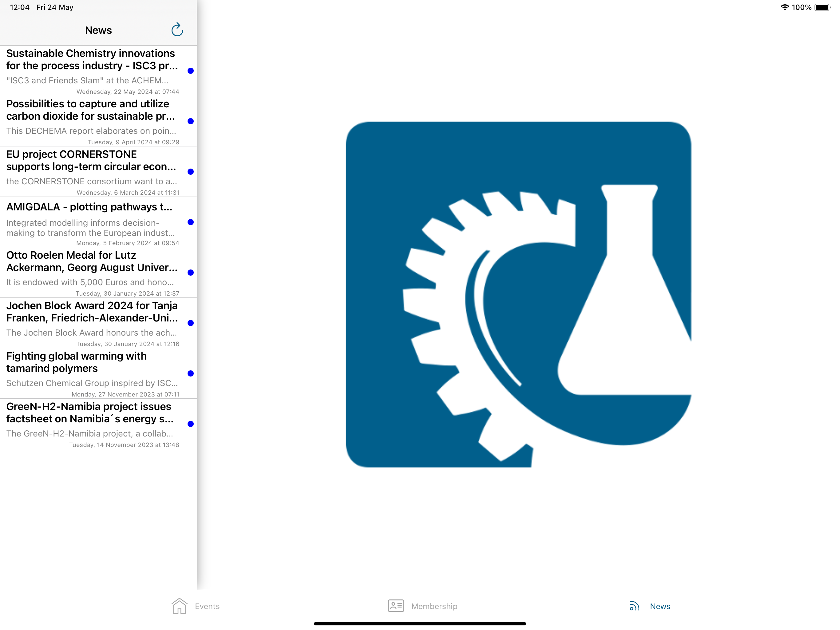Image resolution: width=840 pixels, height=630 pixels.
Task: Tap unread dot on Otto Roelen item
Action: 191,273
